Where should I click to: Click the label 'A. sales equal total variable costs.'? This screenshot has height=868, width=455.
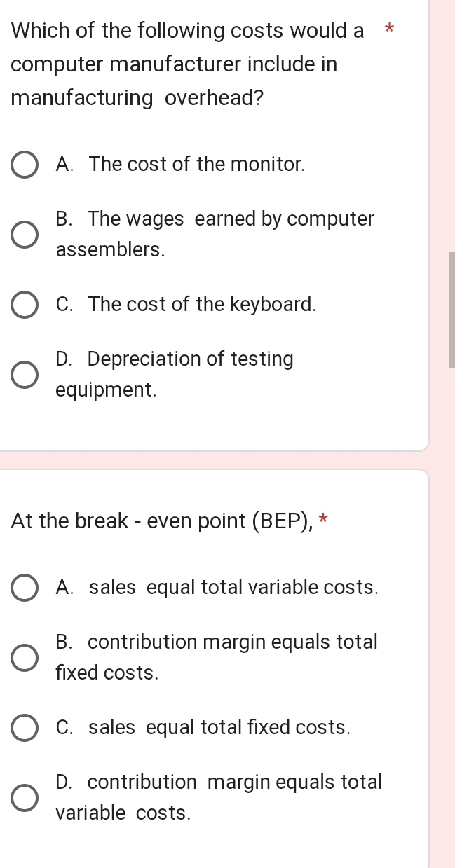217,588
